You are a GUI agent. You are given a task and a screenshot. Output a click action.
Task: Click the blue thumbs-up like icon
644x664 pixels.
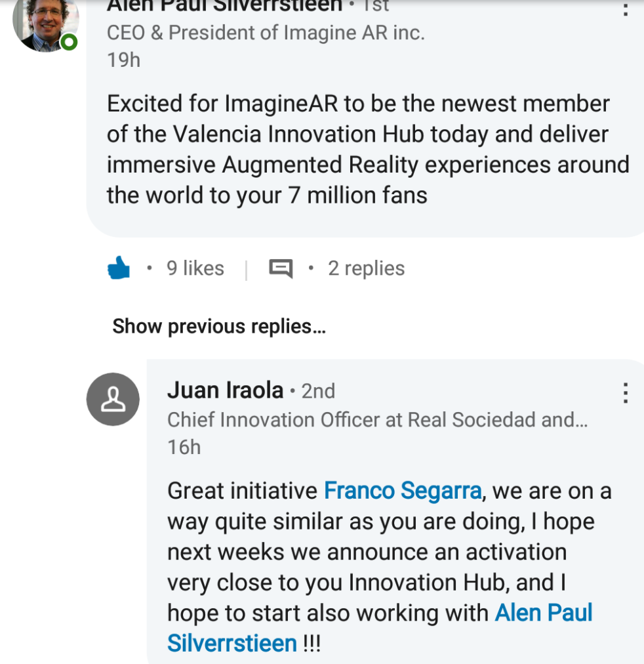click(119, 268)
